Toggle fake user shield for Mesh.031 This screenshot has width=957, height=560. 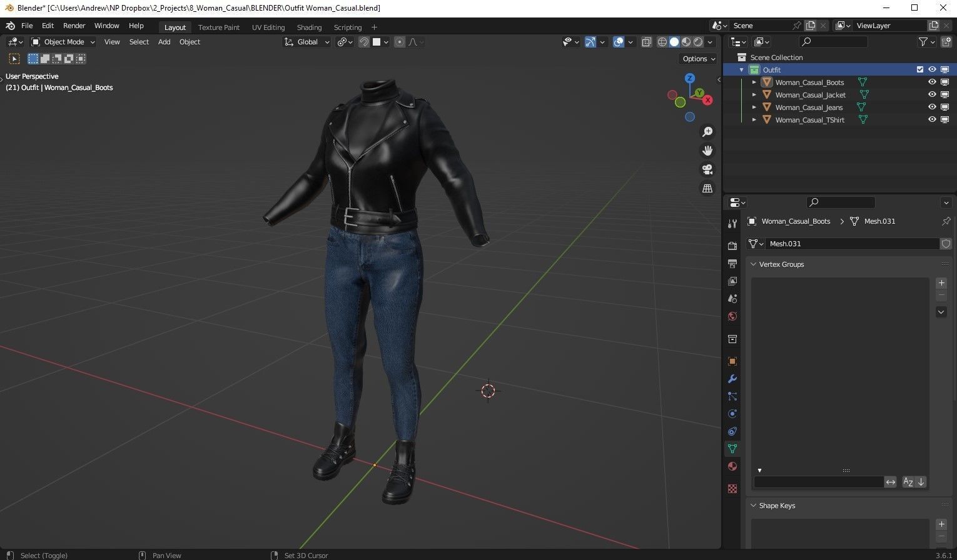click(946, 244)
